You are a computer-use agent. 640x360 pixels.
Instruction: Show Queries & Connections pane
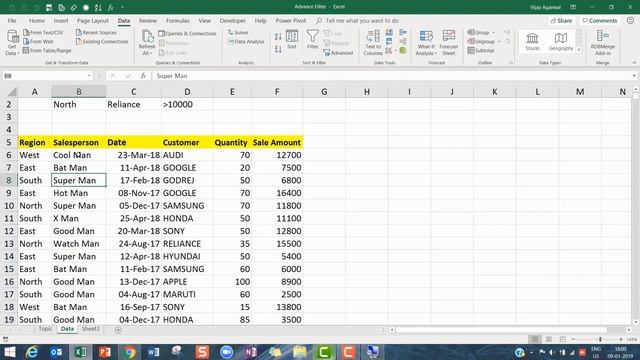pos(187,33)
